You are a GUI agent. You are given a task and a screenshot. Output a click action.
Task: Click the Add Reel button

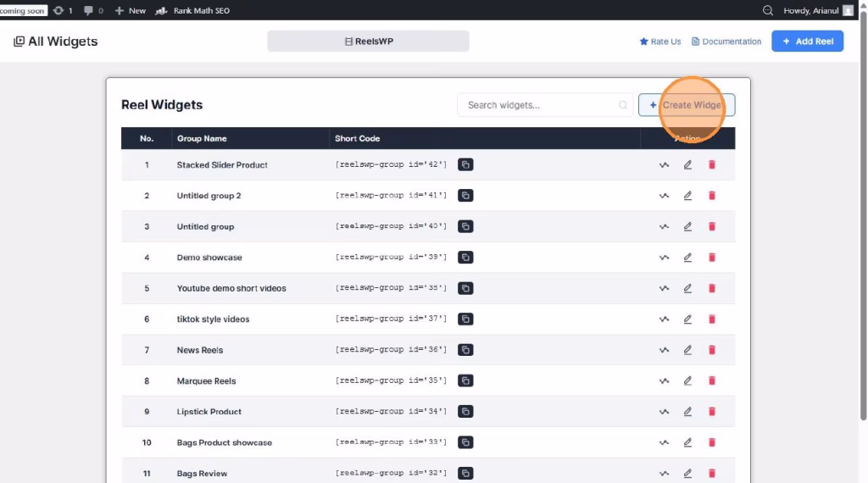click(x=807, y=41)
